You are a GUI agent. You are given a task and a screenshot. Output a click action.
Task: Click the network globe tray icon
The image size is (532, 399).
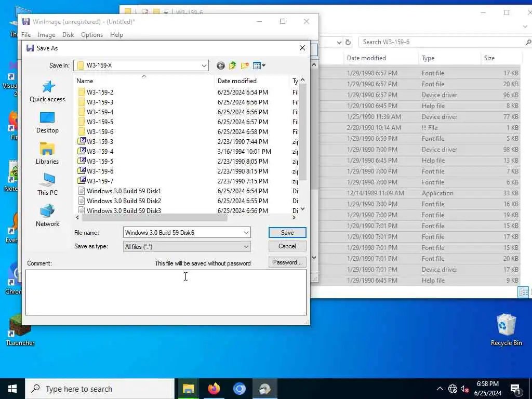click(x=453, y=389)
